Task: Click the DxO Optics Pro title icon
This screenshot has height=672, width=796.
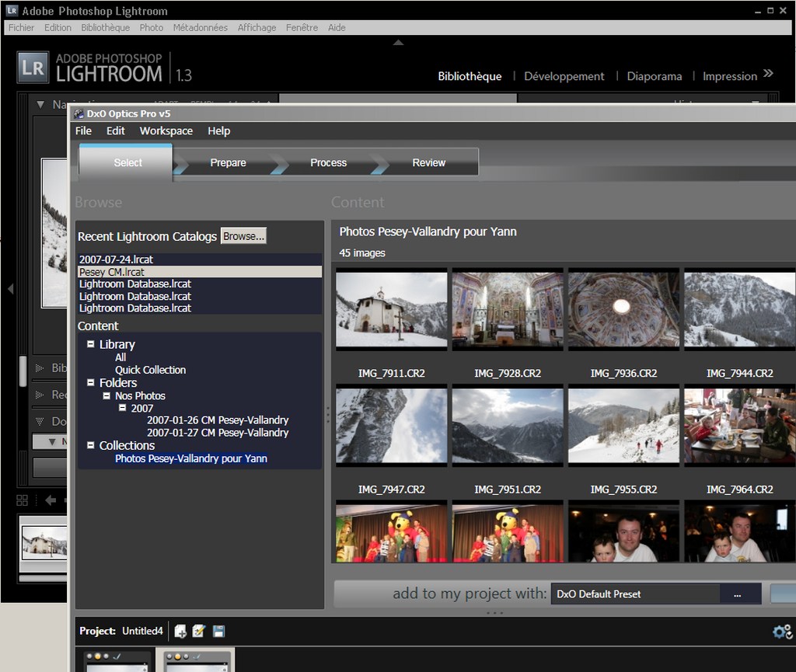Action: (79, 113)
